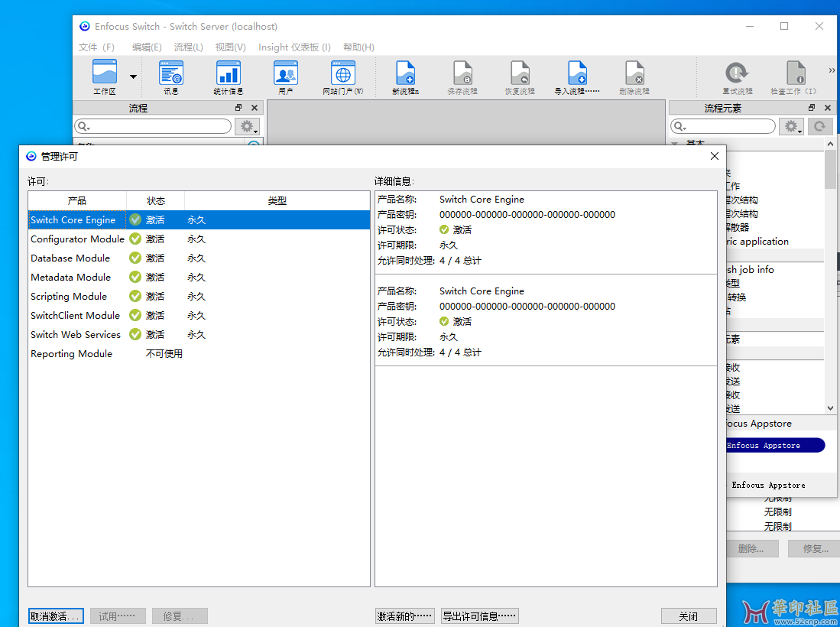This screenshot has width=840, height=627.
Task: Click the 取消激活 deactivate button
Action: point(56,616)
